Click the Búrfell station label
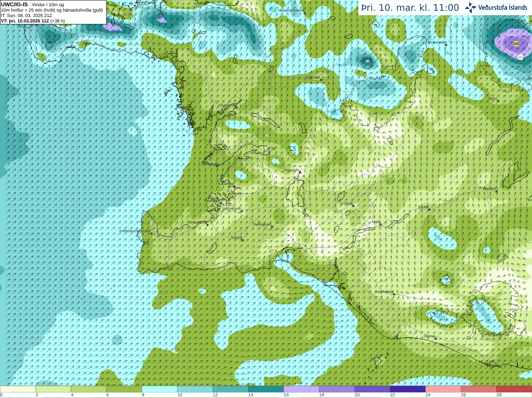 click(x=424, y=206)
